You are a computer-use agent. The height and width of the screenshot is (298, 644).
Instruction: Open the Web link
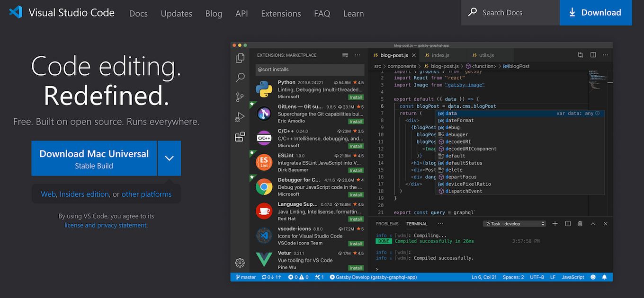pos(48,194)
